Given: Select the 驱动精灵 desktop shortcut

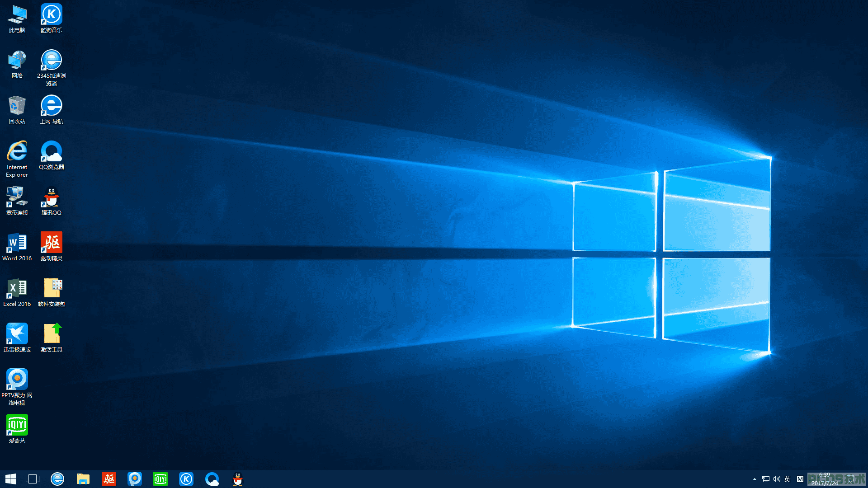Looking at the screenshot, I should 52,247.
